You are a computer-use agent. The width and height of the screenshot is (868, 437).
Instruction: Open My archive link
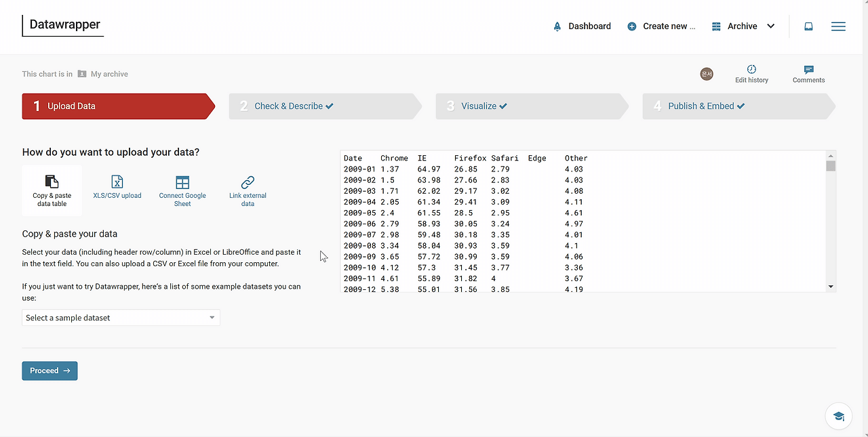tap(109, 74)
